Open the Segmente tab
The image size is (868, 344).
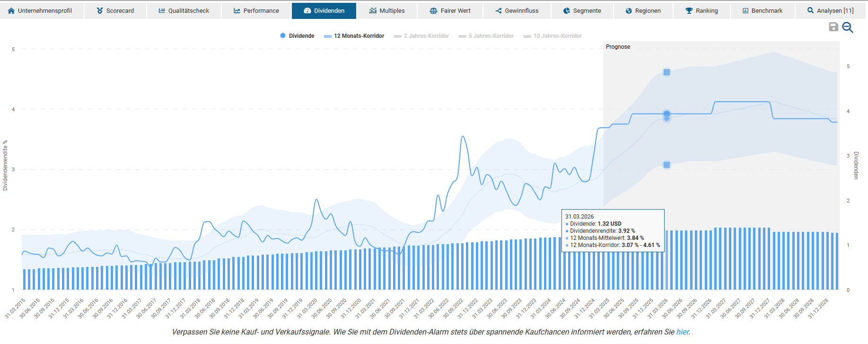[582, 10]
